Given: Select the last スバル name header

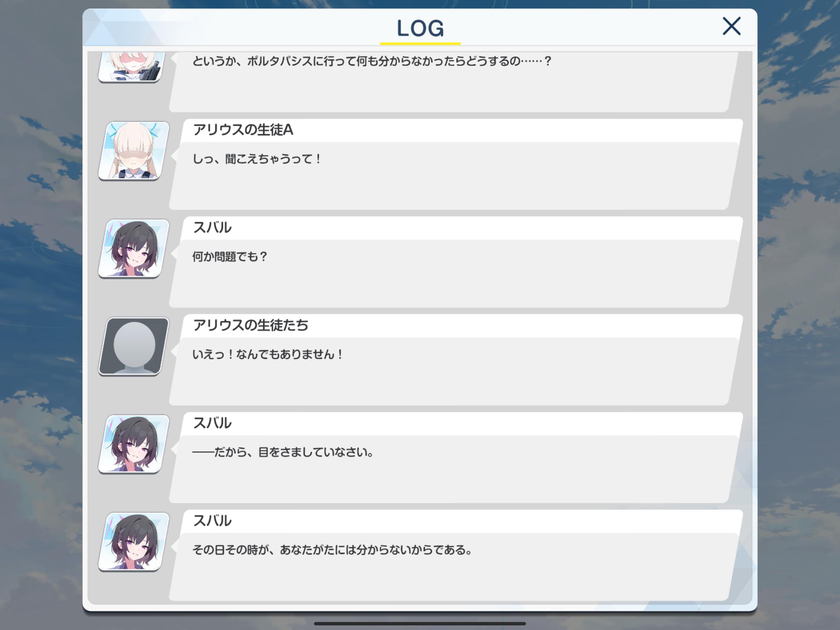Looking at the screenshot, I should [x=212, y=520].
